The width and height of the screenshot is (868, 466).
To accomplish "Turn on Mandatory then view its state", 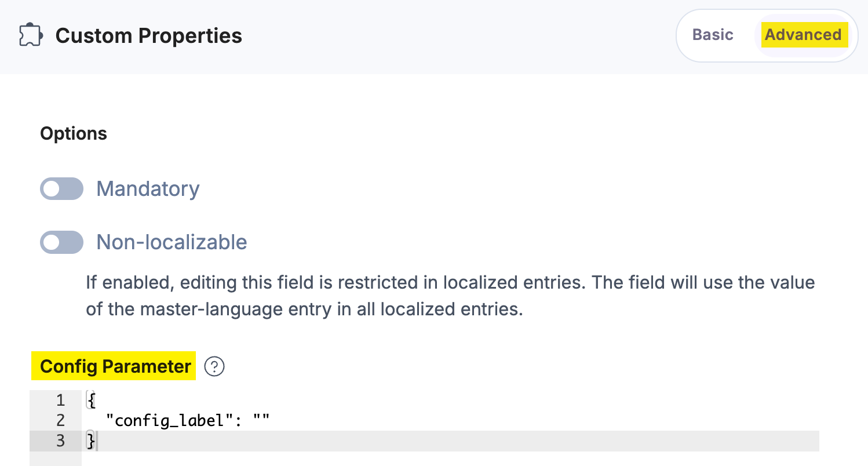I will (x=61, y=189).
